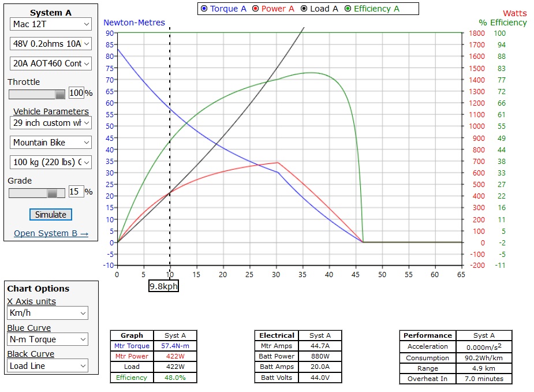
Task: Expand the Blue Curve N-m Torque dropdown
Action: coord(48,339)
